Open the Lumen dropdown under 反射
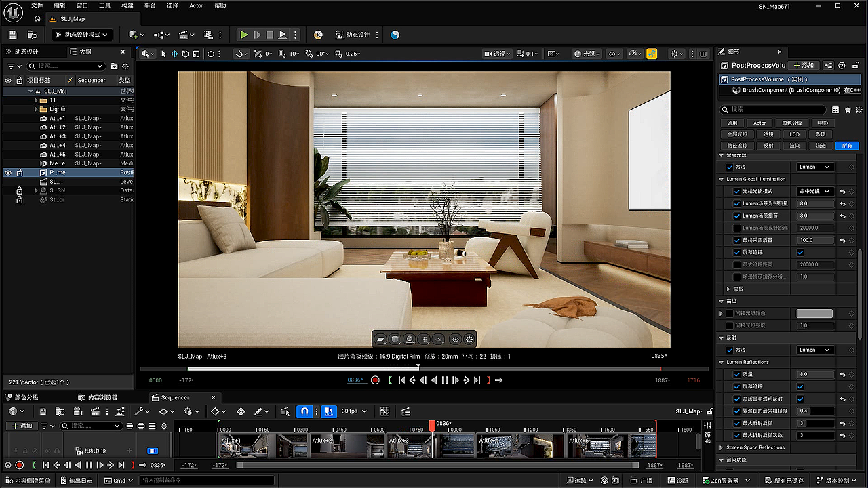This screenshot has height=488, width=868. [814, 350]
